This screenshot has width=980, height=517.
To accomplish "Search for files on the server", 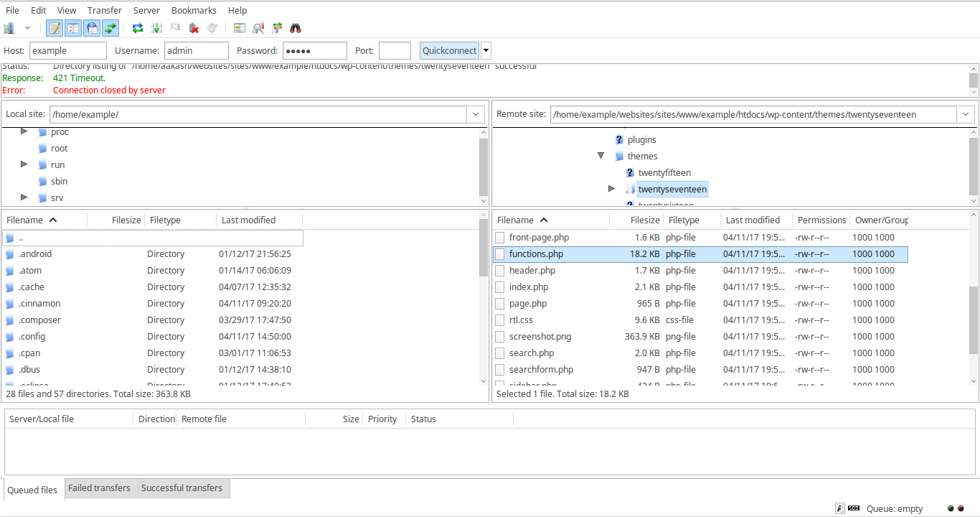I will tap(294, 27).
